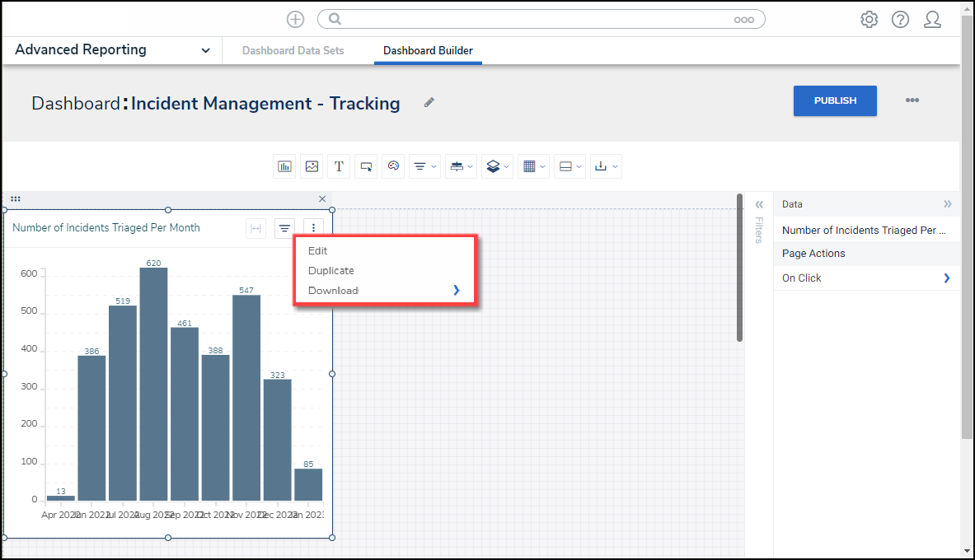Collapse the Filters panel with double chevron
975x560 pixels.
pyautogui.click(x=759, y=205)
